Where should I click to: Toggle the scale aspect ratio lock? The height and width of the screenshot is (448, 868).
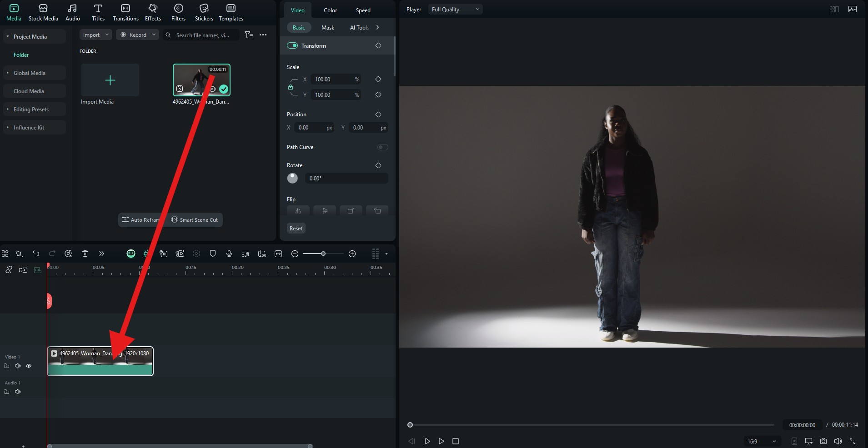point(291,87)
